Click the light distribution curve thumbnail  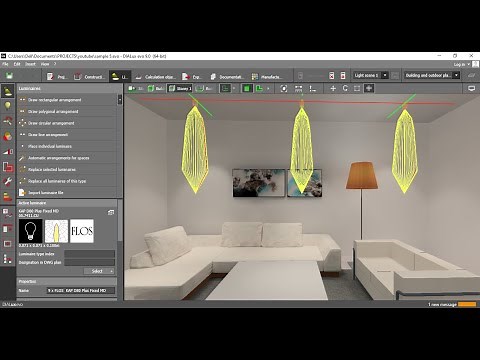pos(56,231)
